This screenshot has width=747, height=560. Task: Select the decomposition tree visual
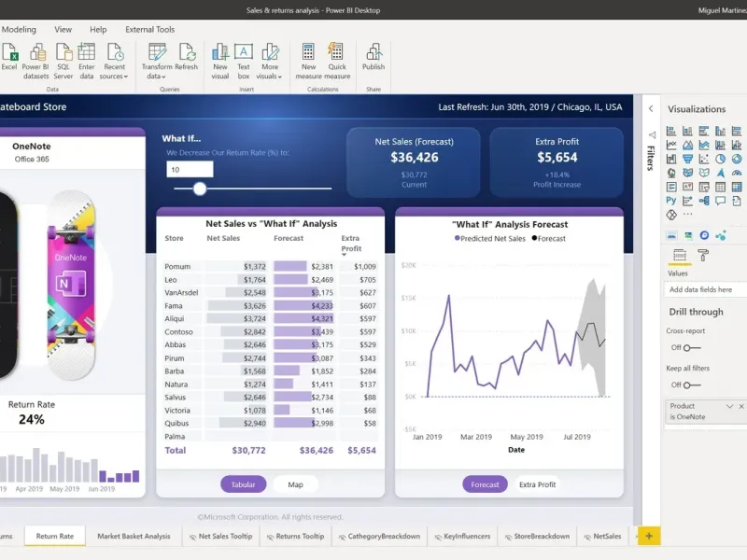(704, 201)
